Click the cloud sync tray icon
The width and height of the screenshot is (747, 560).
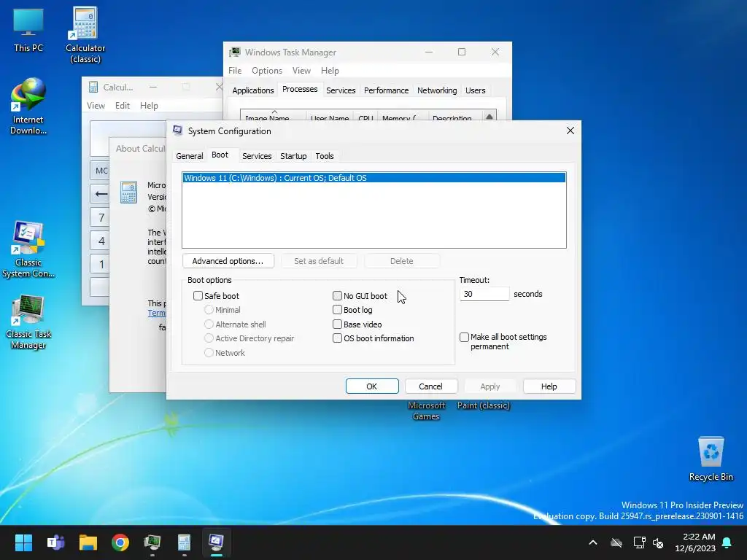click(616, 542)
